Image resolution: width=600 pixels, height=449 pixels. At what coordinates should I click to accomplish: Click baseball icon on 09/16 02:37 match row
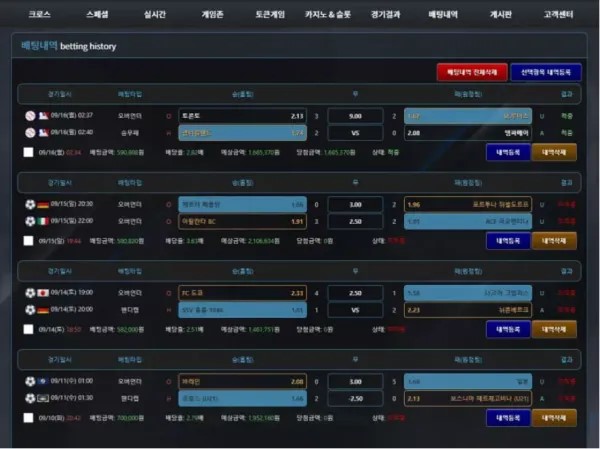pos(30,116)
